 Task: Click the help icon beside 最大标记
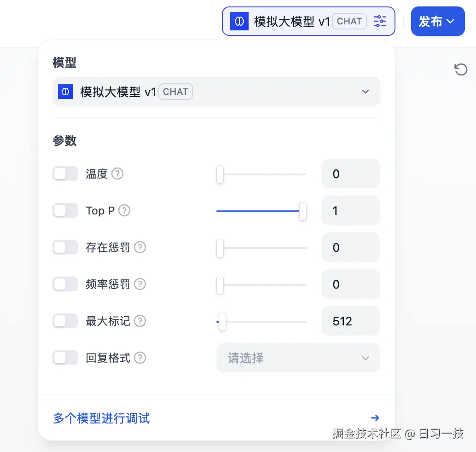click(140, 321)
